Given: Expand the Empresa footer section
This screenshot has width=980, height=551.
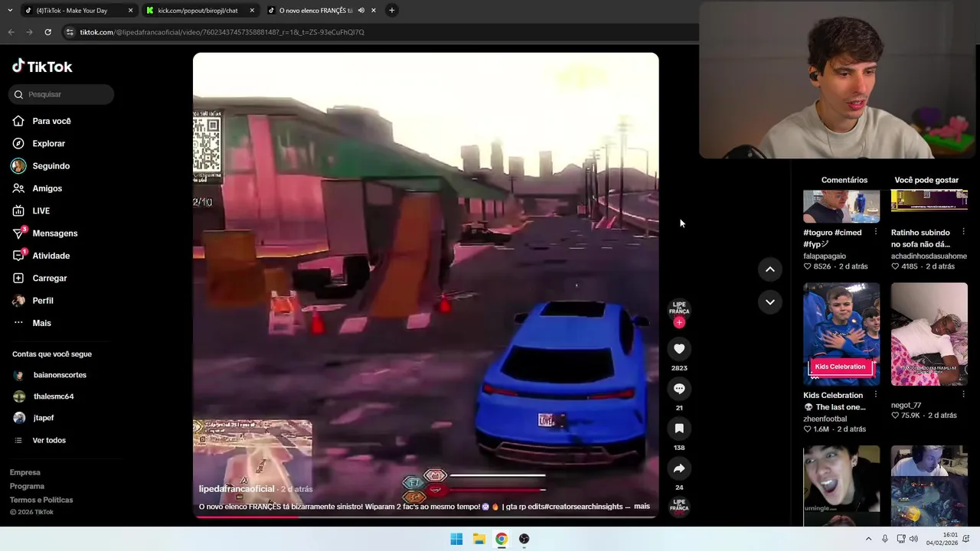Looking at the screenshot, I should (x=25, y=472).
